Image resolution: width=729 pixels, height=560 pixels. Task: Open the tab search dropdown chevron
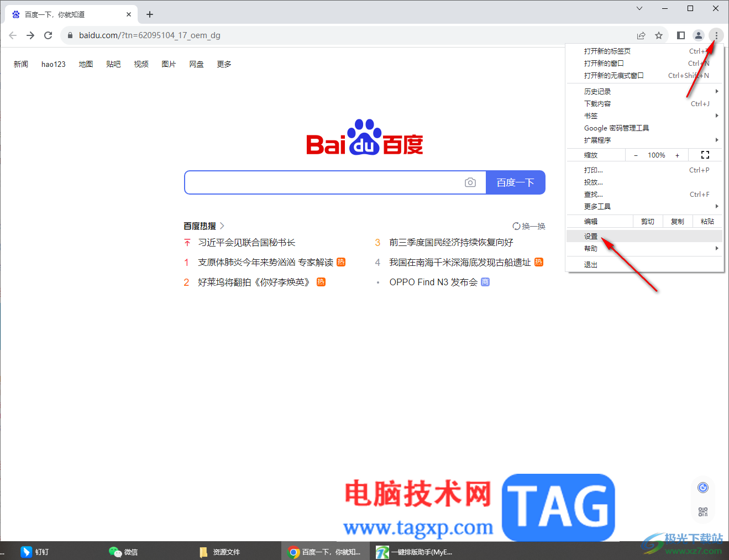click(639, 8)
